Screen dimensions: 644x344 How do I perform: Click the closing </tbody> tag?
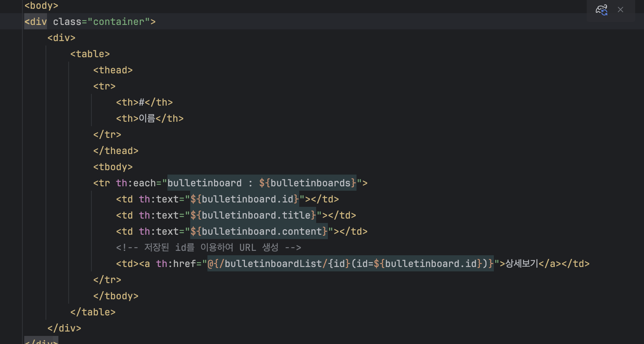[116, 296]
